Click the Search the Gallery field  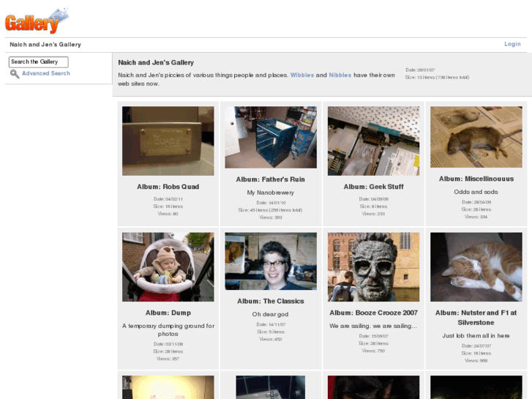(x=38, y=62)
